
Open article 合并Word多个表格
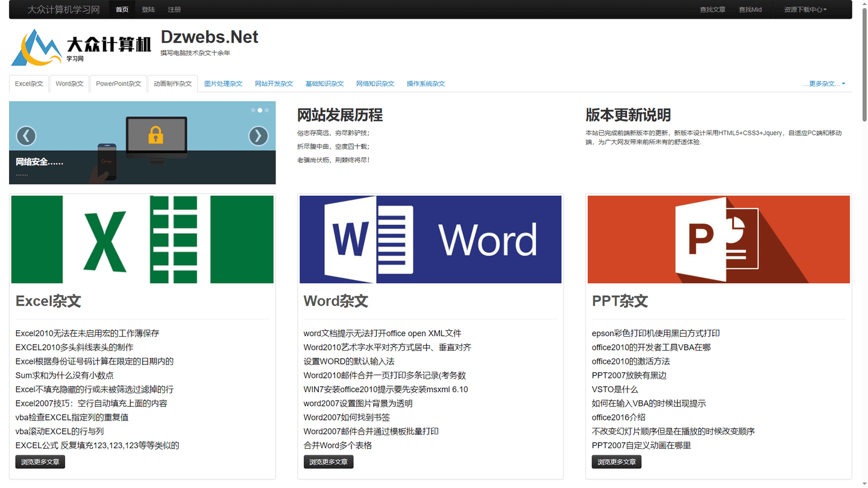click(338, 445)
